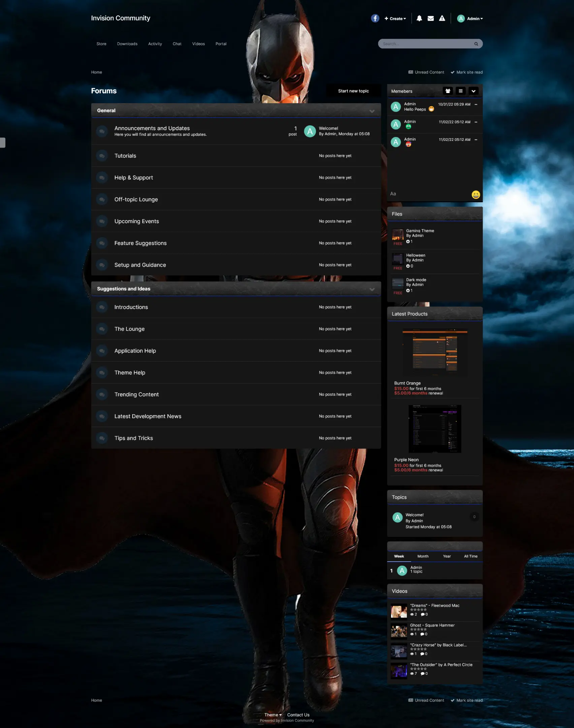Collapse the General category
Image resolution: width=574 pixels, height=728 pixels.
point(372,111)
